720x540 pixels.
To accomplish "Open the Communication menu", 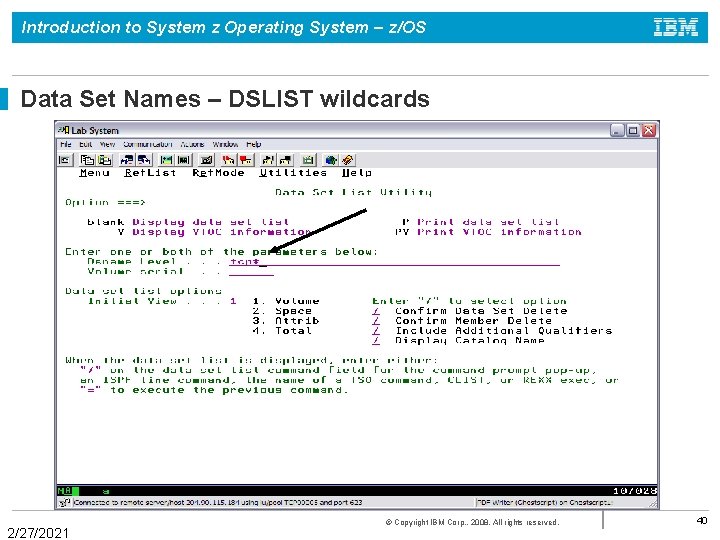I will click(x=147, y=144).
